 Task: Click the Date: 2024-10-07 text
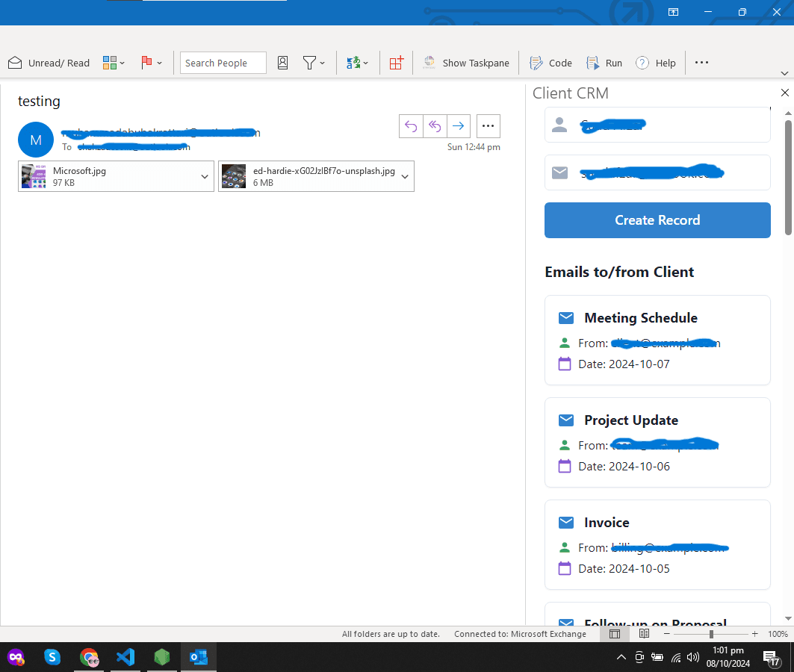point(624,364)
